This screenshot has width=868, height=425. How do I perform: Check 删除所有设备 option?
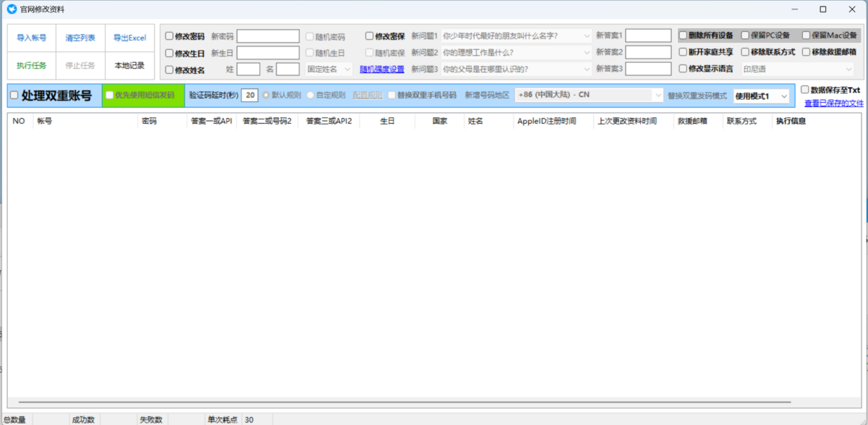click(x=683, y=35)
